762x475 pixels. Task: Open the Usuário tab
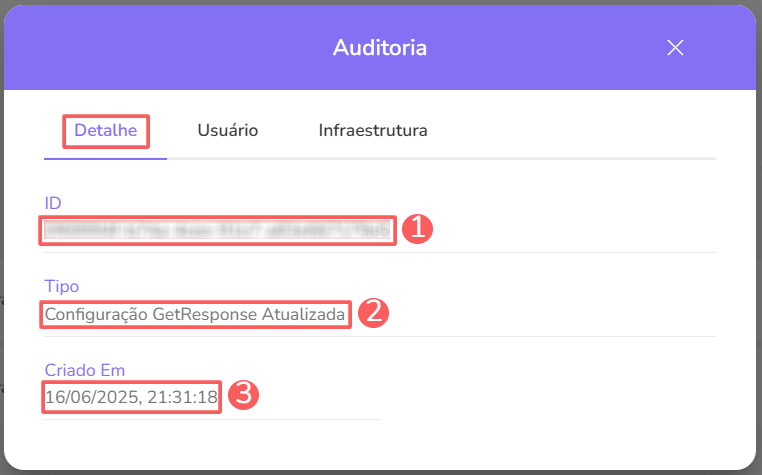(228, 130)
